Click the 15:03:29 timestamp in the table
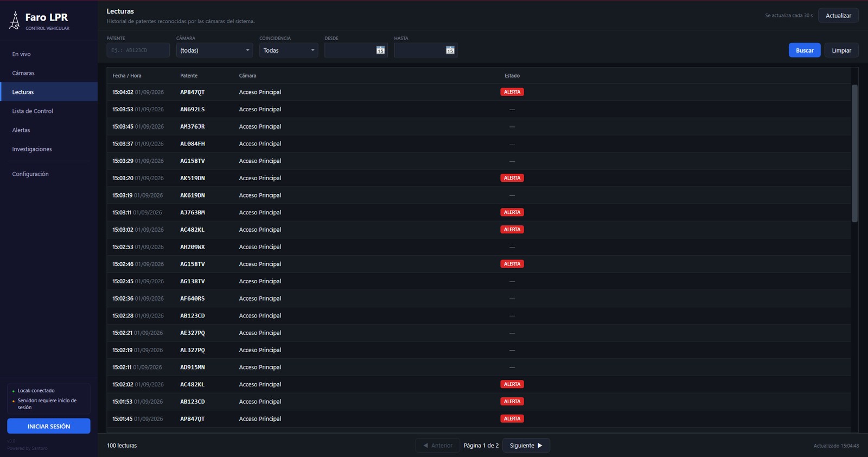The image size is (868, 457). point(123,161)
